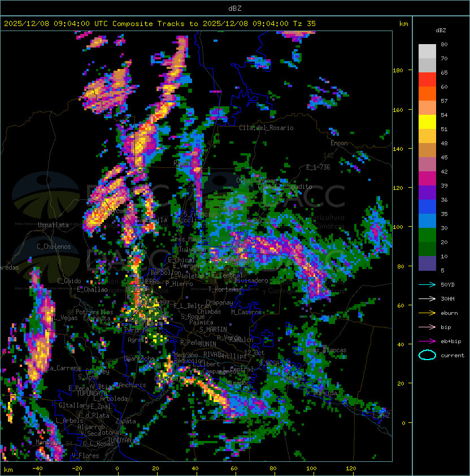The height and width of the screenshot is (476, 470).
Task: Click the 'dBZ' heading above the color scale
Action: click(x=441, y=31)
